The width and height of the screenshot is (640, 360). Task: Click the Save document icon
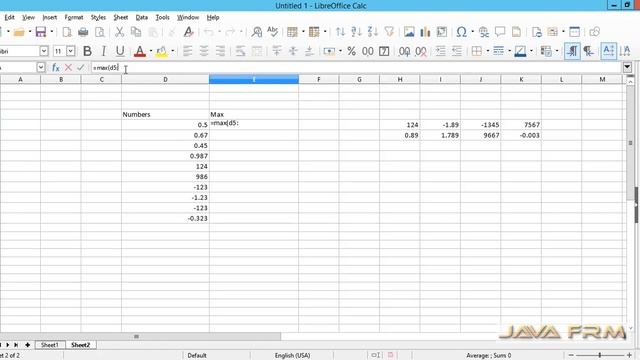[x=41, y=32]
